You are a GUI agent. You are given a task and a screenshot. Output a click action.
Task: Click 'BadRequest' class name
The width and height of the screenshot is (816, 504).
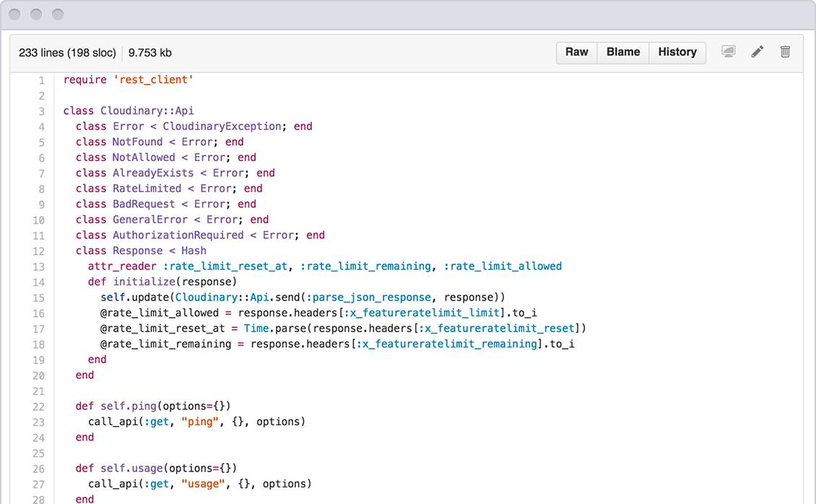(x=144, y=204)
